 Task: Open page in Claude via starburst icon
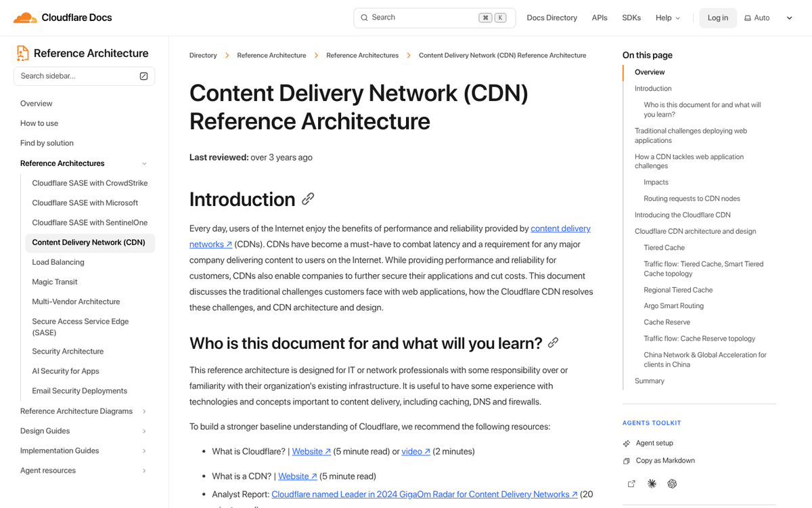[652, 484]
